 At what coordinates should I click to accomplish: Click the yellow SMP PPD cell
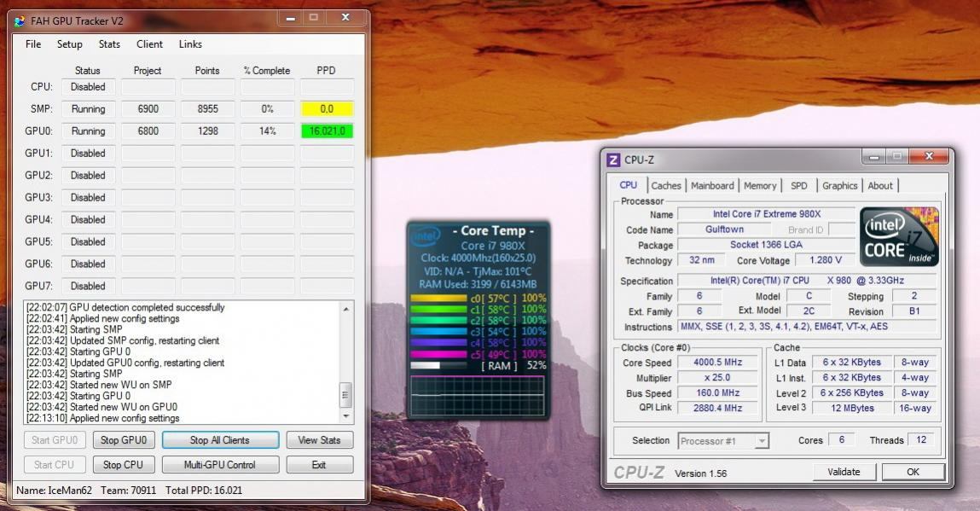(327, 109)
